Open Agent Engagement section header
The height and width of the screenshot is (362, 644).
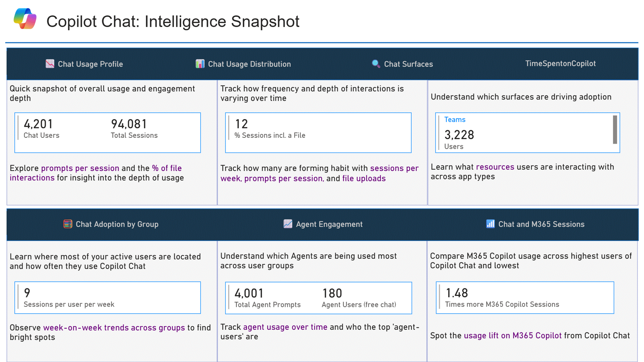(x=329, y=224)
